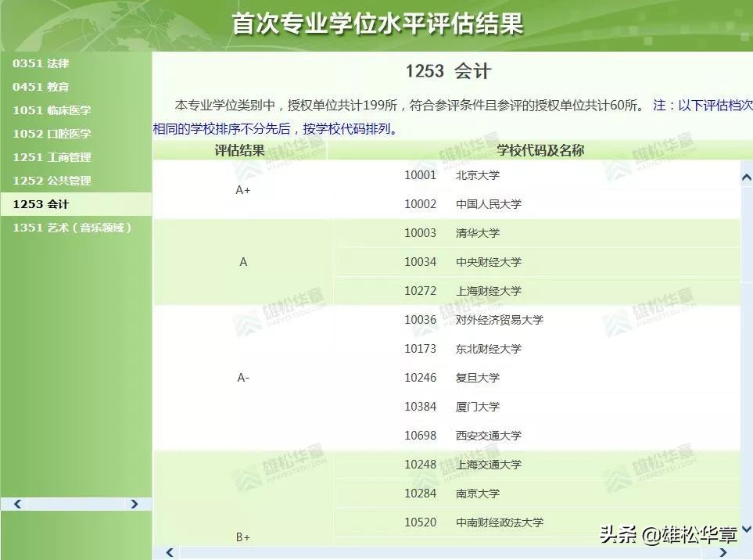Open the 1252 公共管理 results
Image resolution: width=753 pixels, height=560 pixels.
52,181
